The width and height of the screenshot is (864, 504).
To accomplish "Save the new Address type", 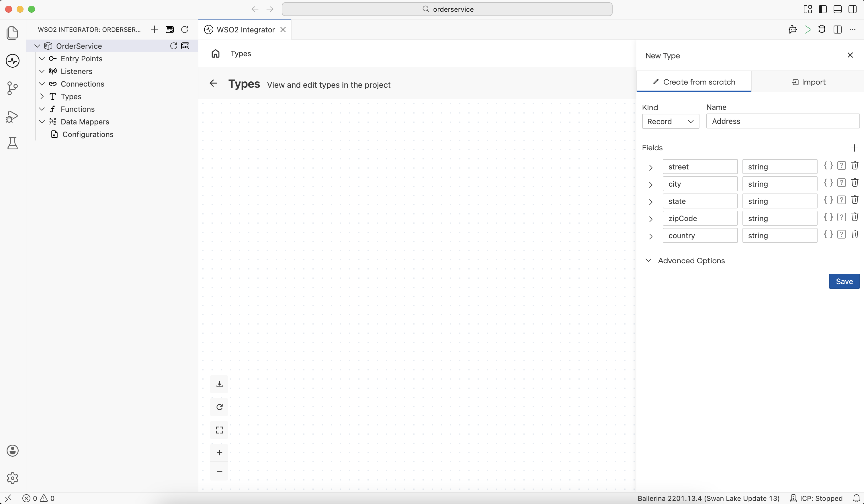I will coord(844,281).
